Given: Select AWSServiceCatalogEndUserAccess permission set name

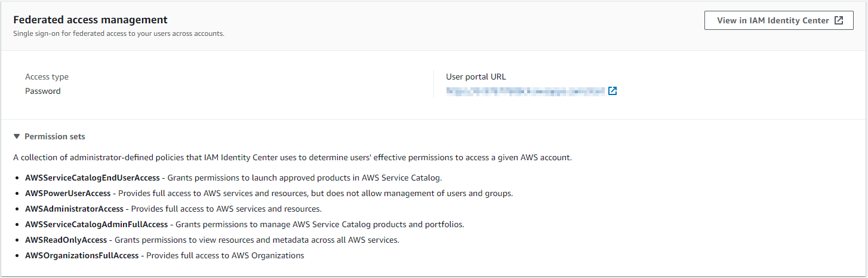Looking at the screenshot, I should tap(93, 178).
